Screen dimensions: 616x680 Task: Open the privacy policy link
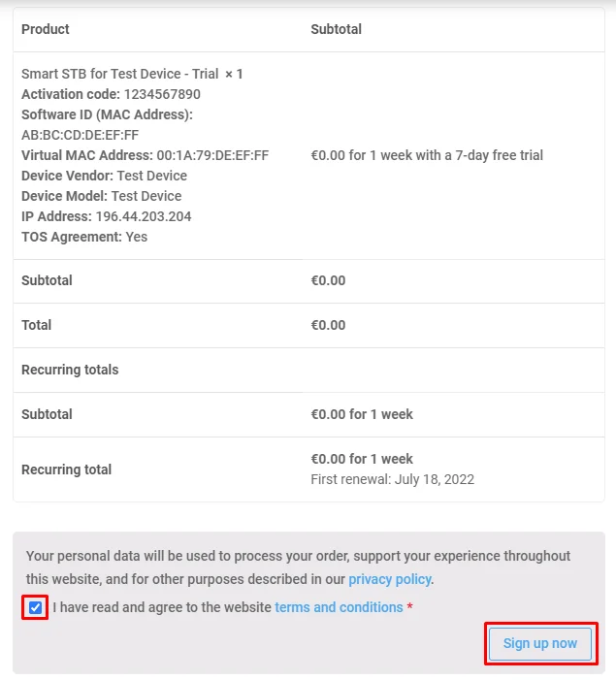point(390,579)
